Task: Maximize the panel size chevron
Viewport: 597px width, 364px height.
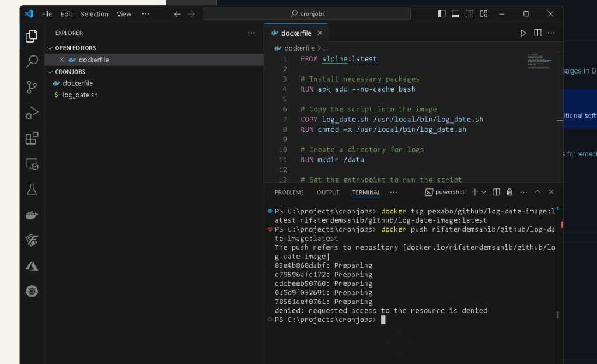Action: [537, 192]
